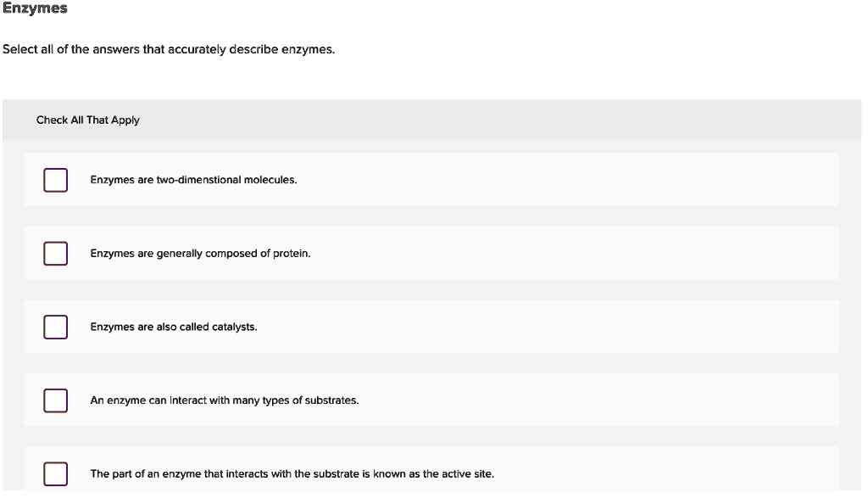Select the statement about protein composition
868x504 pixels.
click(x=200, y=253)
